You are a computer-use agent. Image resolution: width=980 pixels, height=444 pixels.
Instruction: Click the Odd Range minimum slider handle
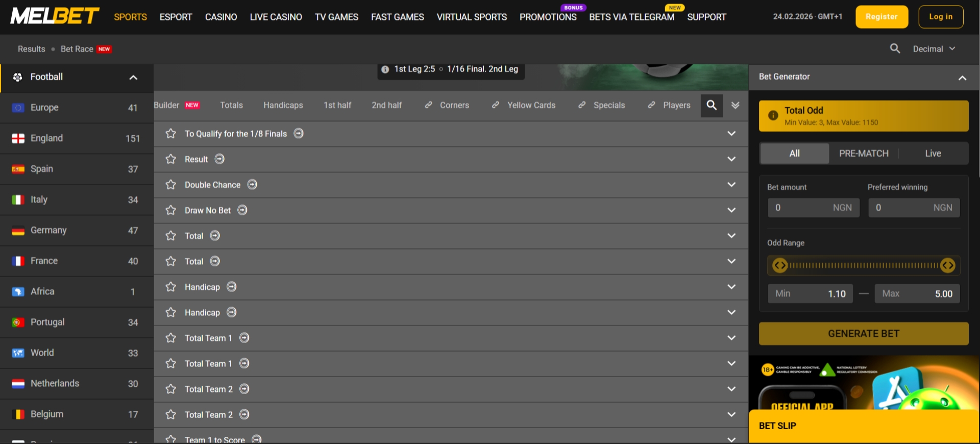780,265
